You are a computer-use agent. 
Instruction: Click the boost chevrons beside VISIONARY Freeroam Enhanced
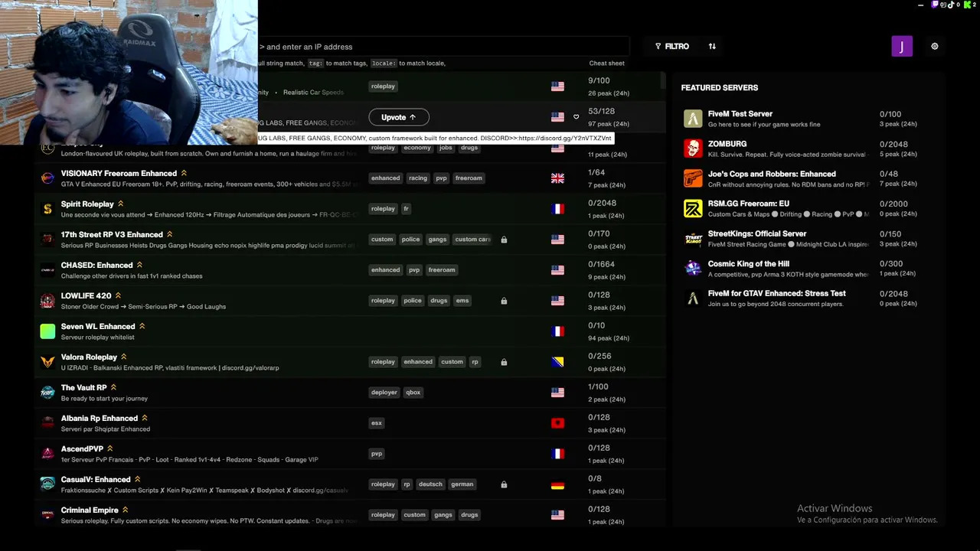pos(184,174)
